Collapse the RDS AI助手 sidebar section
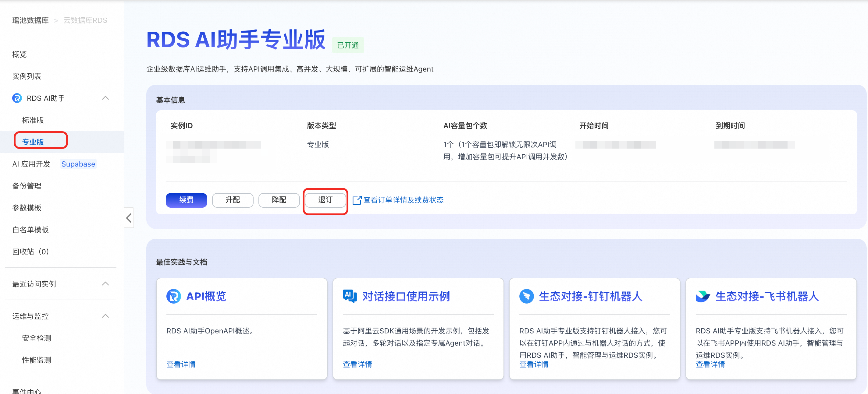The height and width of the screenshot is (394, 868). tap(105, 98)
